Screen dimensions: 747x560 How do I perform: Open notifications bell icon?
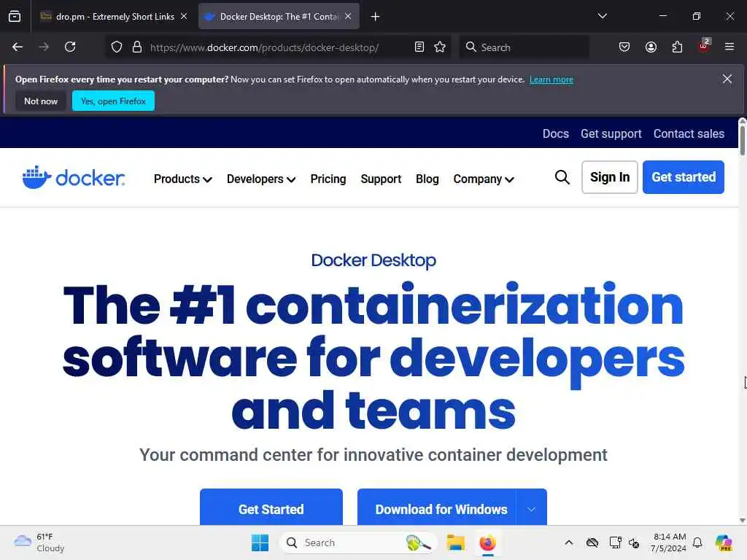(697, 542)
